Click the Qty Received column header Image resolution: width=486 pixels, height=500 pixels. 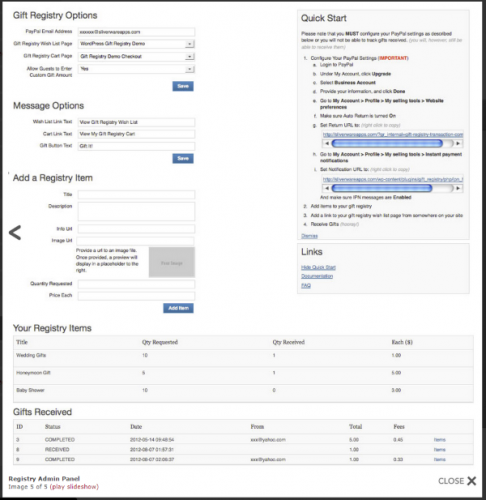289,342
